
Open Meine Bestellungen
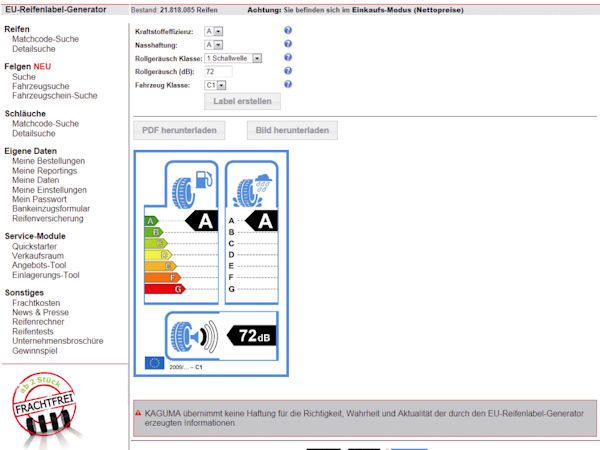(x=49, y=161)
